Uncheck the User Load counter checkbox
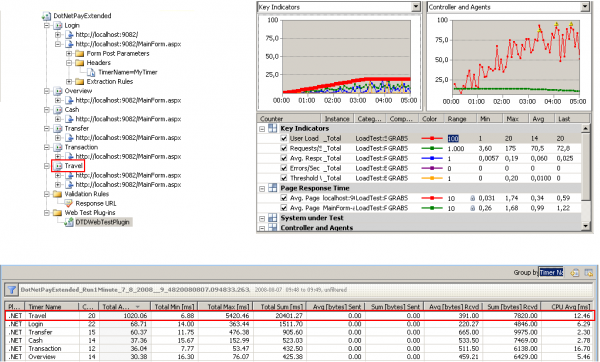This screenshot has height=362, width=600. [x=284, y=139]
